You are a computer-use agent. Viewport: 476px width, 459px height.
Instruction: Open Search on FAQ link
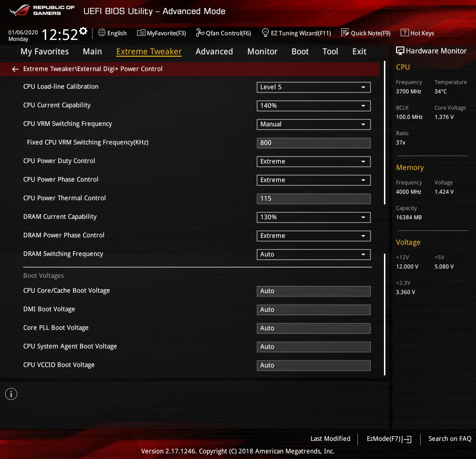pos(450,439)
